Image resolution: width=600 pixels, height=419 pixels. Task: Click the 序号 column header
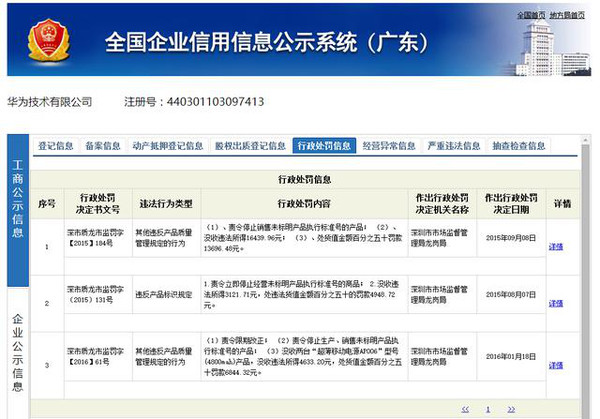[x=47, y=204]
